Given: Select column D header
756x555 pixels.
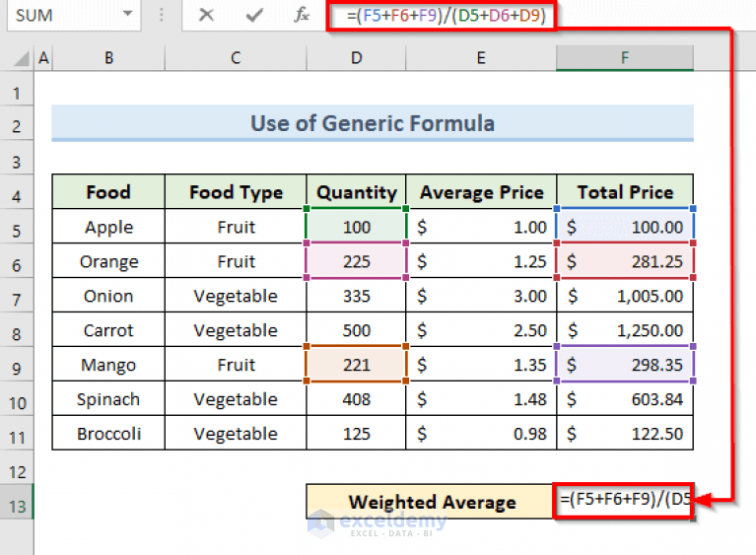Looking at the screenshot, I should click(x=356, y=58).
